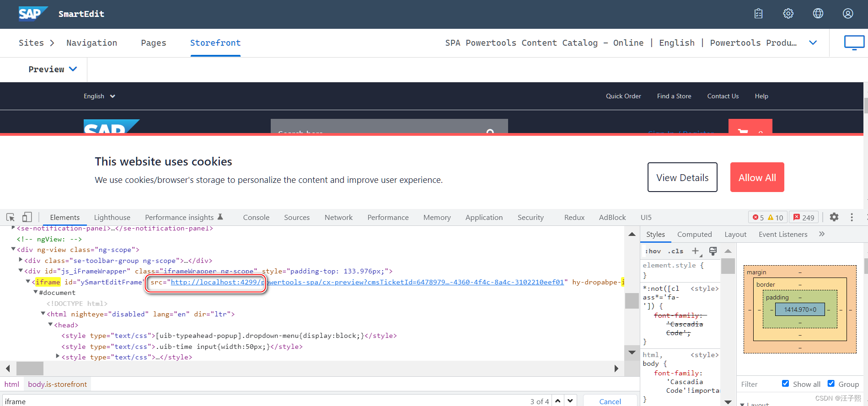The image size is (868, 406).
Task: Open DevTools settings gear
Action: point(834,217)
